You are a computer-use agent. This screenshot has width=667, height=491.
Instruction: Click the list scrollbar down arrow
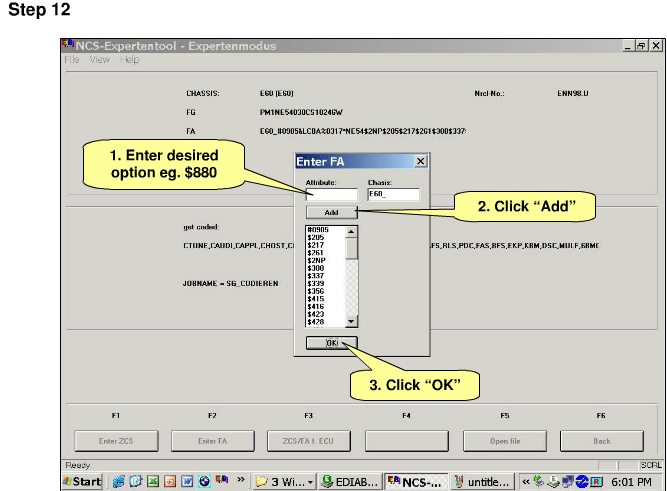pyautogui.click(x=351, y=321)
